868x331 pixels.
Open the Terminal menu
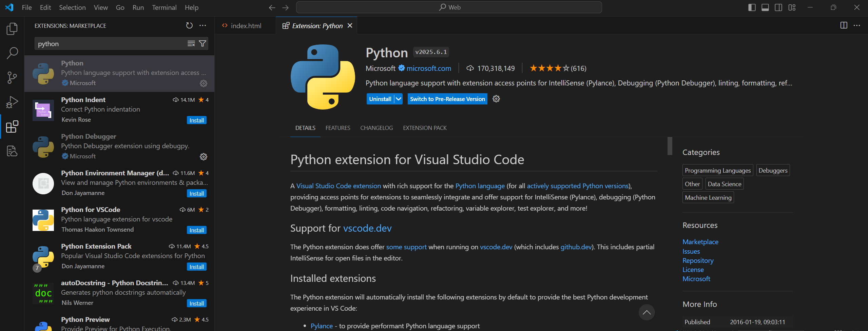point(164,7)
